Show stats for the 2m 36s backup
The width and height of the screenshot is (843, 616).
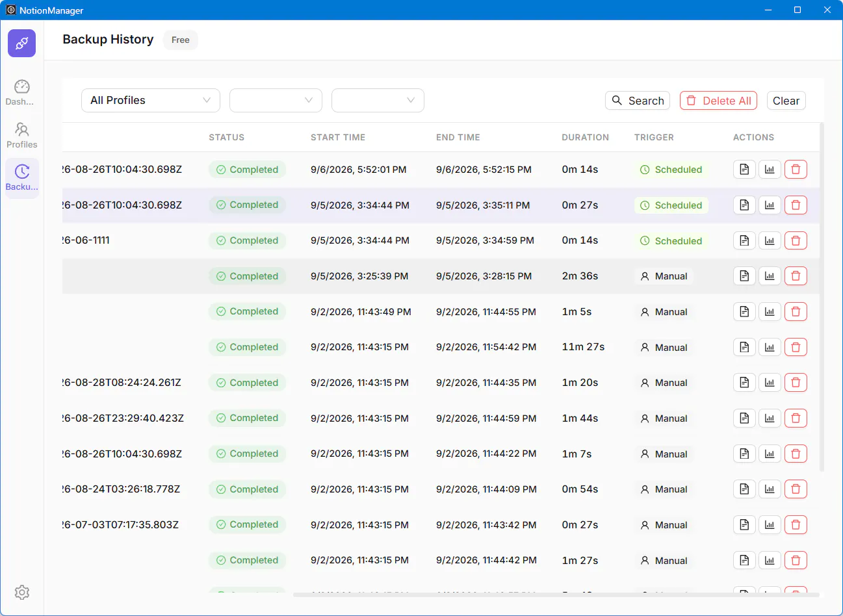(770, 276)
